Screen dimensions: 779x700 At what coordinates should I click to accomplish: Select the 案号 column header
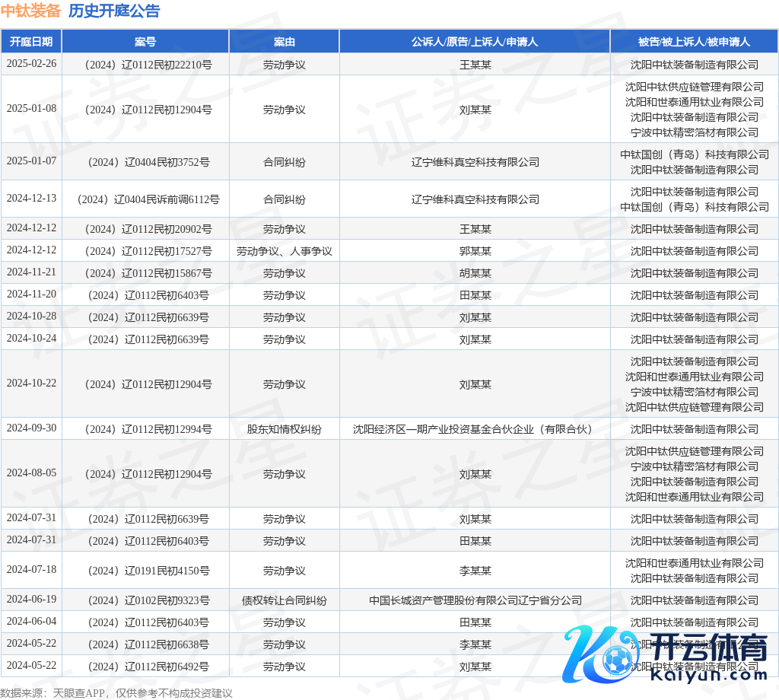(145, 42)
